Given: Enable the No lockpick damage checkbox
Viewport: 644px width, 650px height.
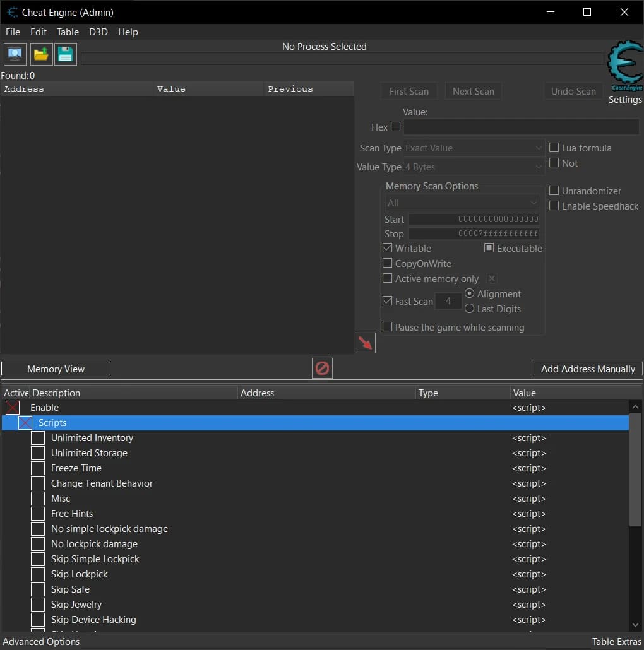Looking at the screenshot, I should point(38,544).
